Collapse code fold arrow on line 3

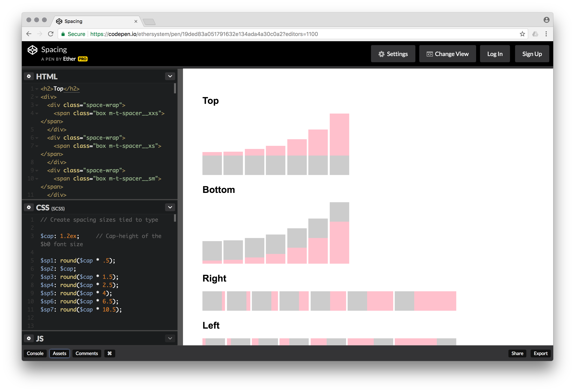pyautogui.click(x=37, y=105)
